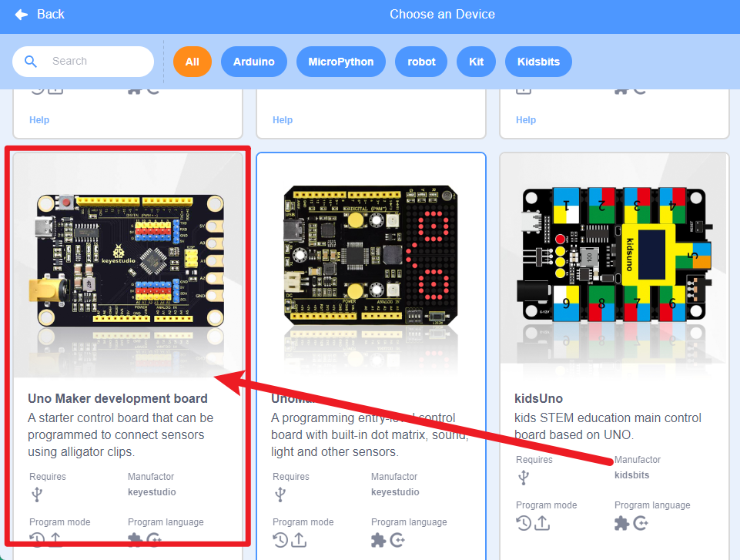Click the kidsUno card title
Viewport: 740px width, 560px height.
pos(538,398)
